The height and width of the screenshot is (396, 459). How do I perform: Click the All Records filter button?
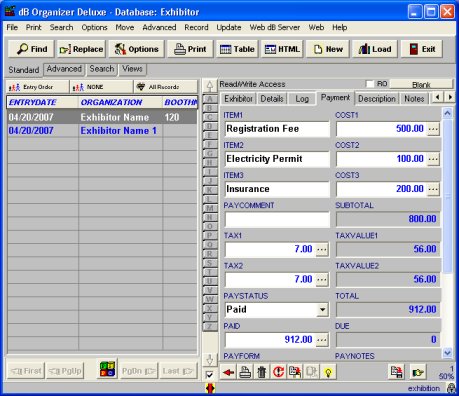pyautogui.click(x=165, y=87)
